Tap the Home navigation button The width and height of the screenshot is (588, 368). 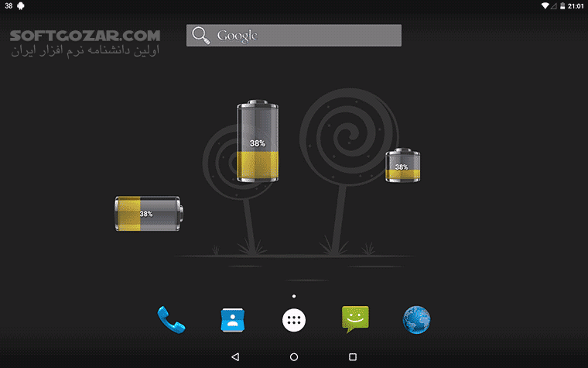click(x=294, y=356)
